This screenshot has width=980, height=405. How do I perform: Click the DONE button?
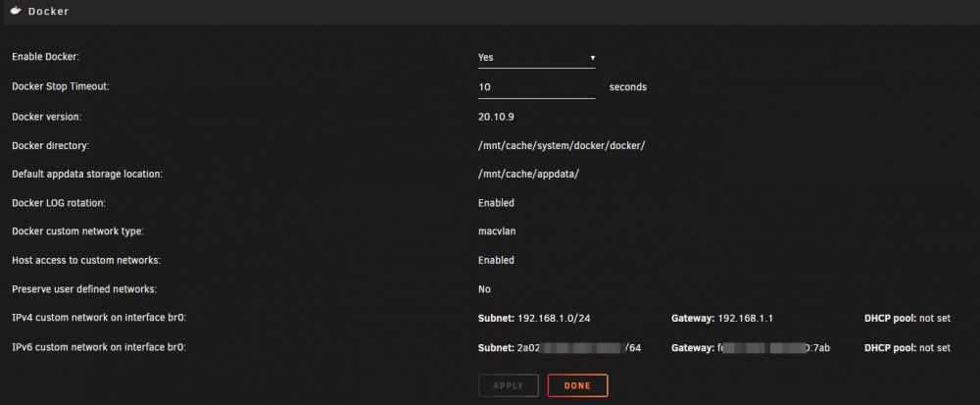pyautogui.click(x=577, y=385)
